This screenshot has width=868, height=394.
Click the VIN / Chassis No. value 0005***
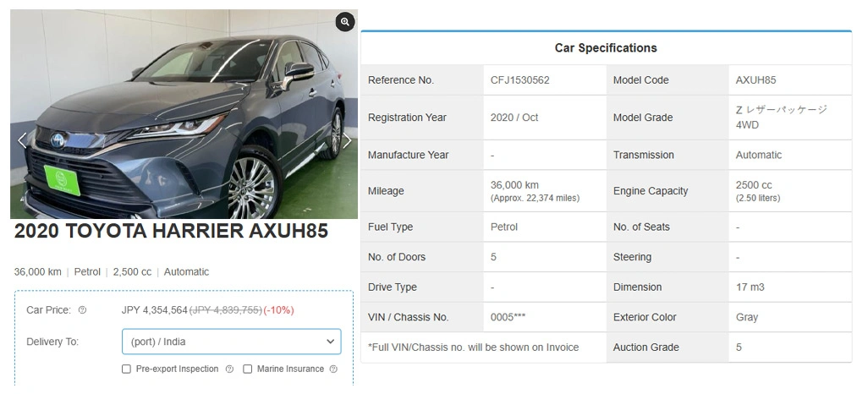click(508, 317)
